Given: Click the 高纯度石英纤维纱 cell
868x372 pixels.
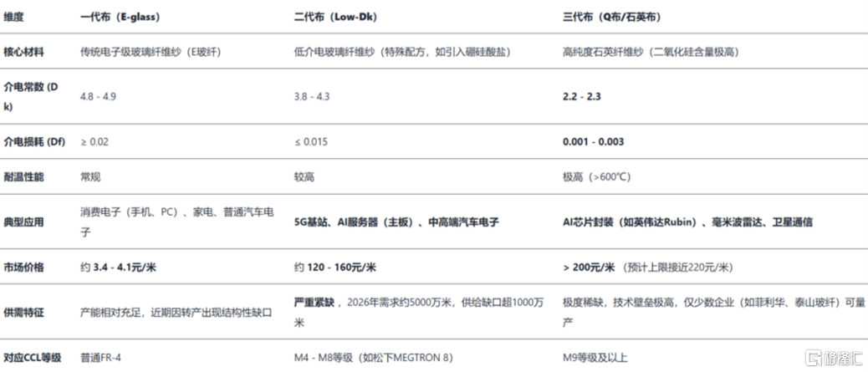Looking at the screenshot, I should (x=651, y=53).
